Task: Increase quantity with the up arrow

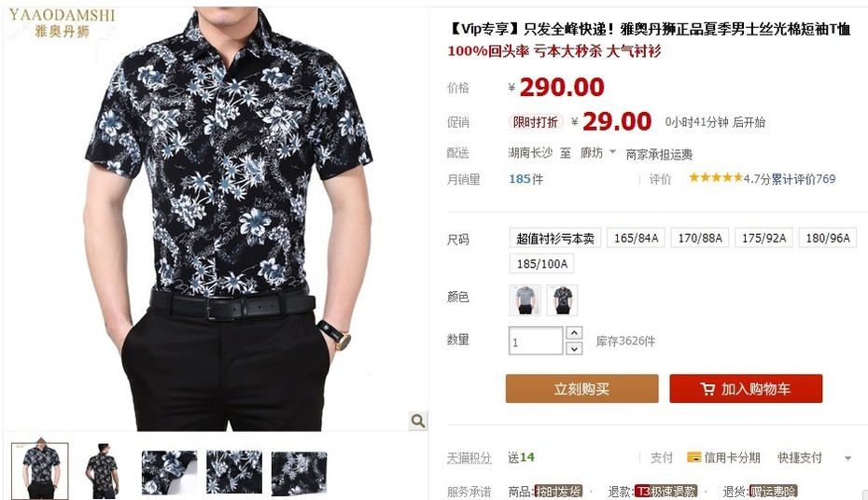Action: 574,332
